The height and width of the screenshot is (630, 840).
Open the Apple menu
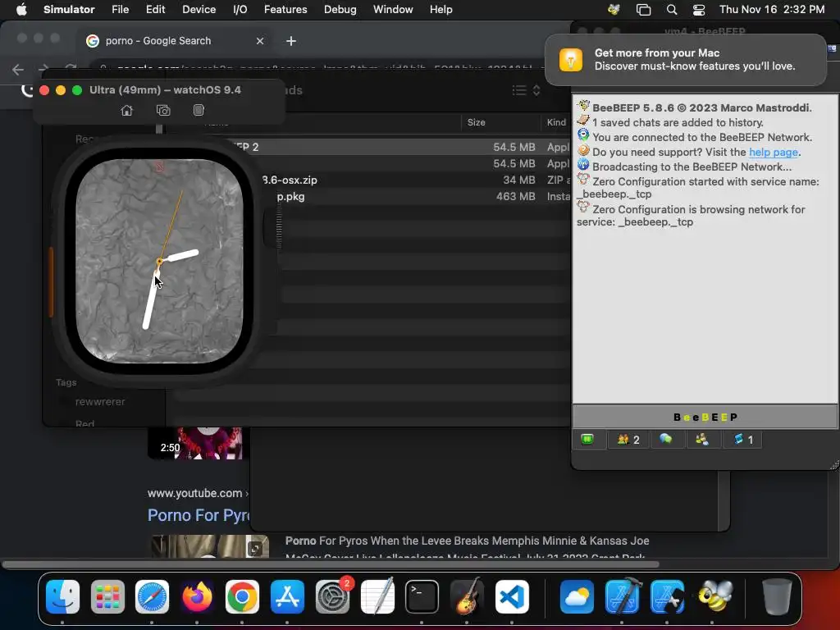point(21,9)
